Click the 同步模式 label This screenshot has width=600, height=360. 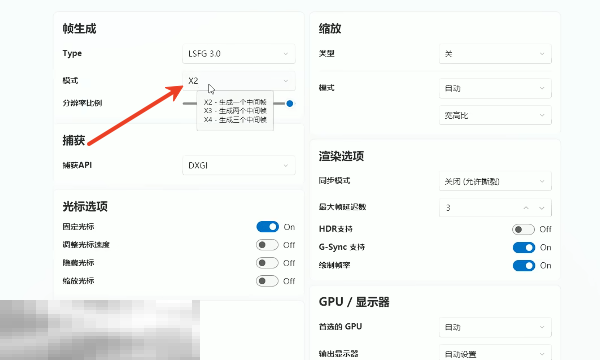(334, 181)
